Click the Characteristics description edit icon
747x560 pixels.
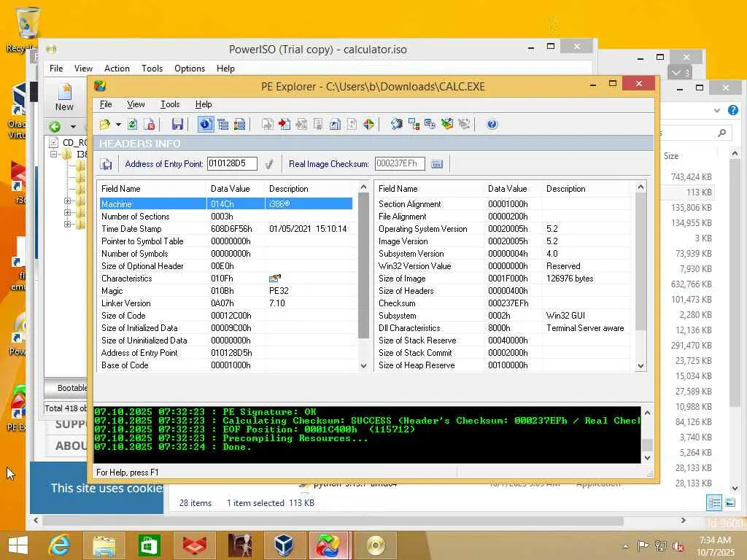pyautogui.click(x=275, y=278)
